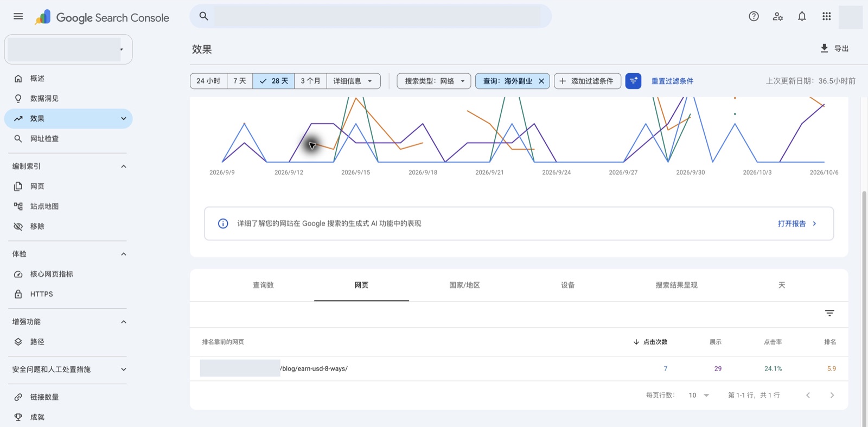The width and height of the screenshot is (868, 427).
Task: Open 路径 enhancement report
Action: 68,342
